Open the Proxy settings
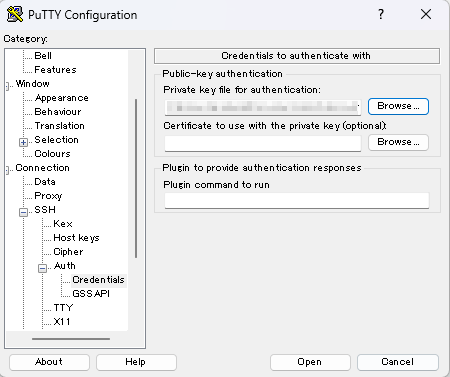The width and height of the screenshot is (450, 377). pos(48,196)
